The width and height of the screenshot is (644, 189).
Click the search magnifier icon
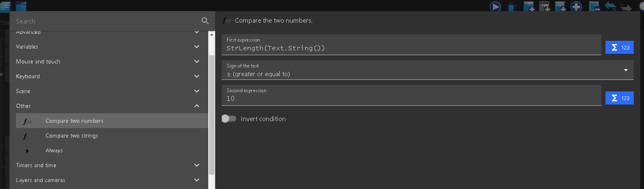point(205,21)
